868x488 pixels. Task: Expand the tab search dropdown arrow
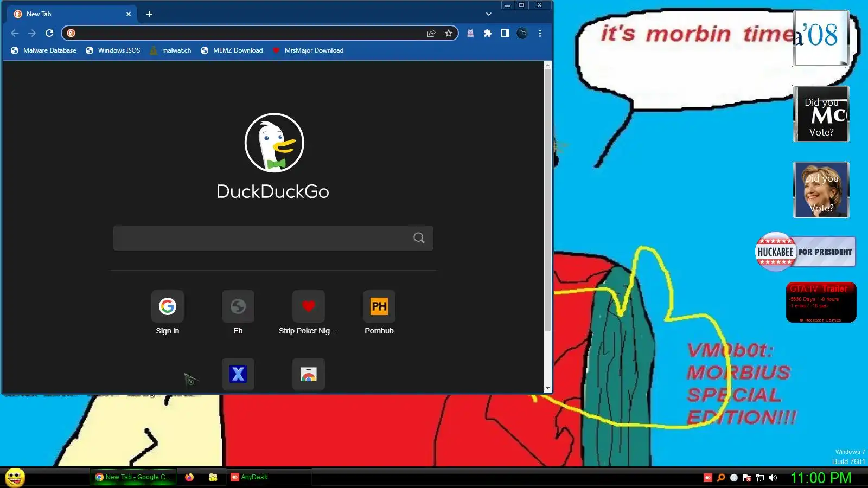tap(489, 14)
